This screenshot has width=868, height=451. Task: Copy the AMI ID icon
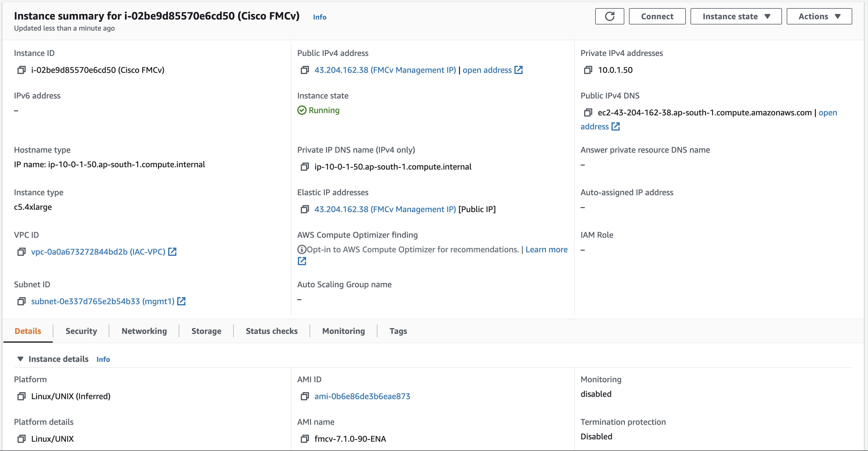pyautogui.click(x=305, y=397)
